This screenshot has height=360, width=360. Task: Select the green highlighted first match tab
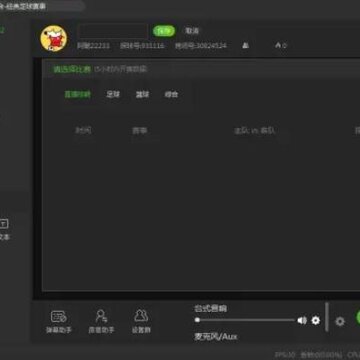(x=77, y=95)
